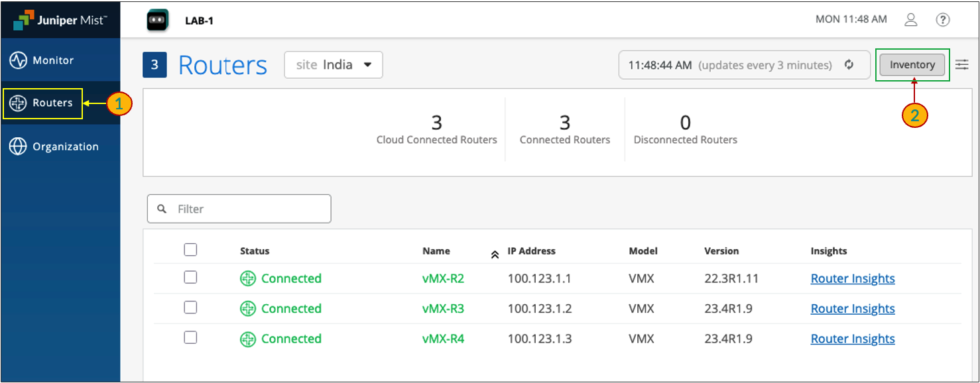Open the Monitor menu

53,60
